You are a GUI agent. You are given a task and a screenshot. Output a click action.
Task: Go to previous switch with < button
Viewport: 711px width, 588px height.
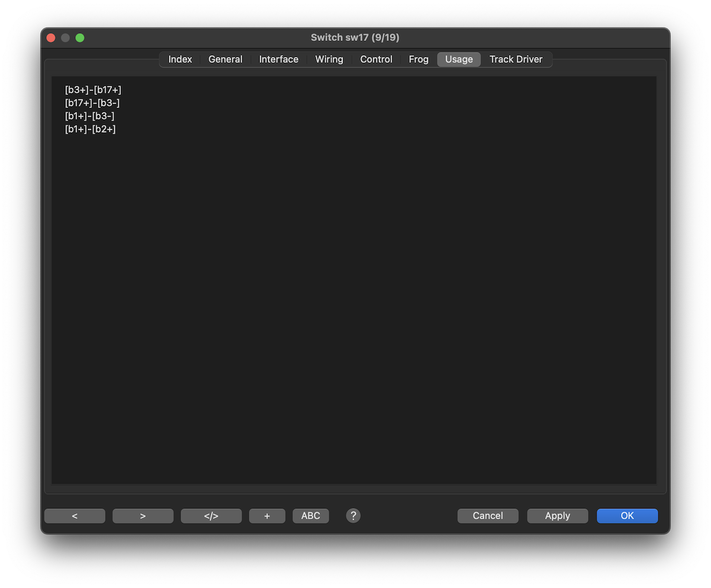pyautogui.click(x=75, y=516)
